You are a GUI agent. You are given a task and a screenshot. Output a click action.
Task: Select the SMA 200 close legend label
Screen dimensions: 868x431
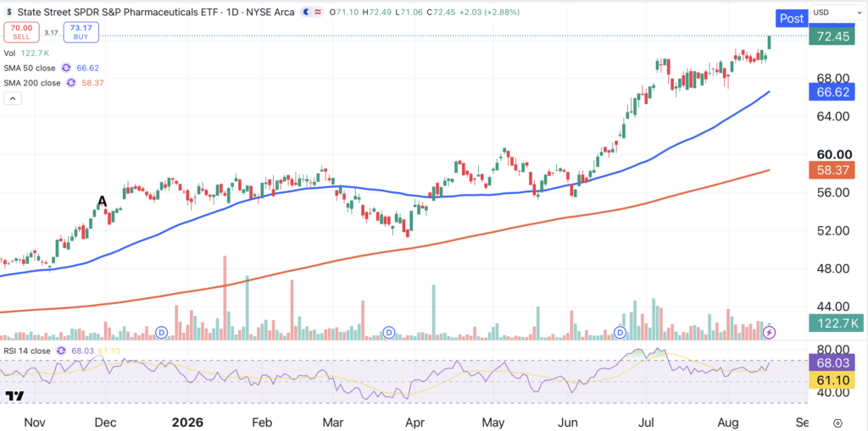point(32,83)
